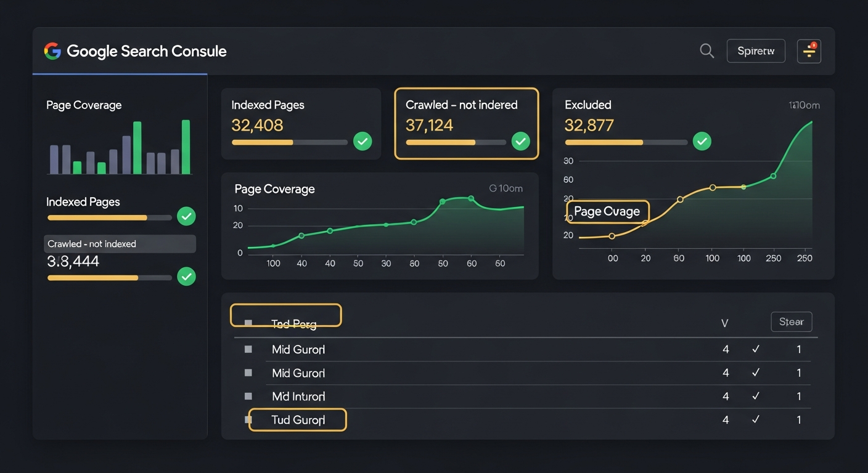Click the progress bar under 32,408

coord(290,142)
